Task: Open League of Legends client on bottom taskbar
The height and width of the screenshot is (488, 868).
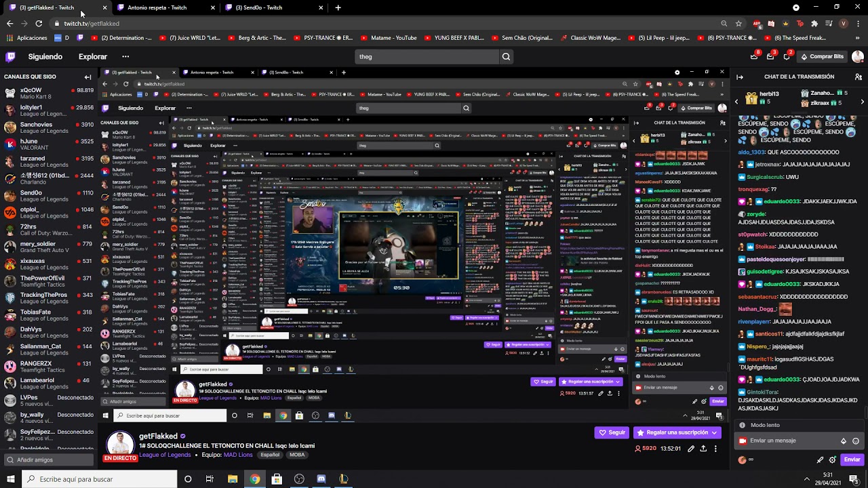Action: point(343,479)
